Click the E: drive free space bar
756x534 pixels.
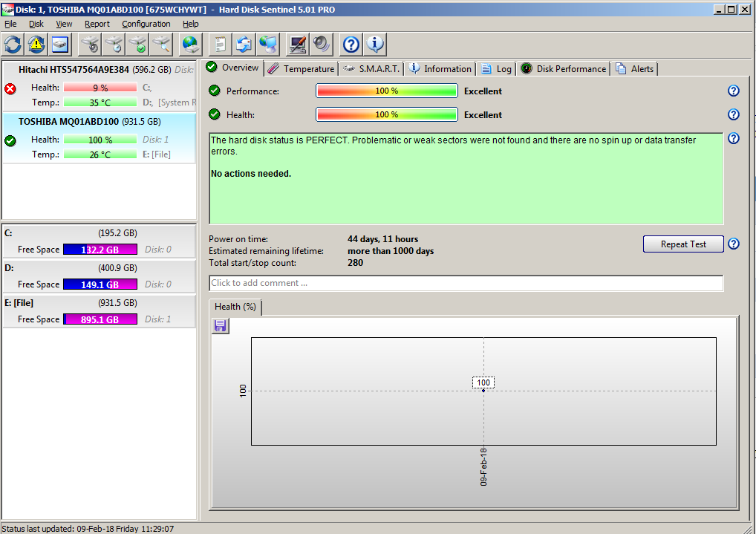(100, 319)
